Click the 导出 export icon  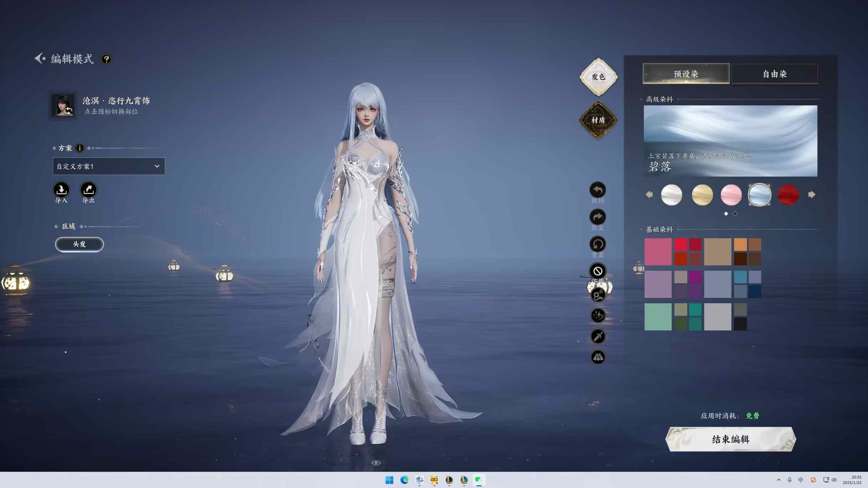pos(88,190)
